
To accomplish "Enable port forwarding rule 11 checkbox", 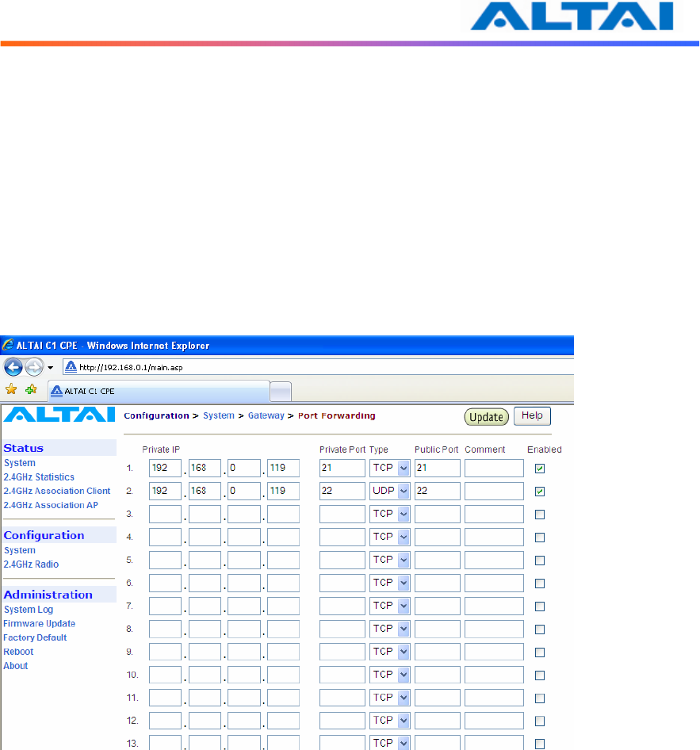I will coord(540,698).
